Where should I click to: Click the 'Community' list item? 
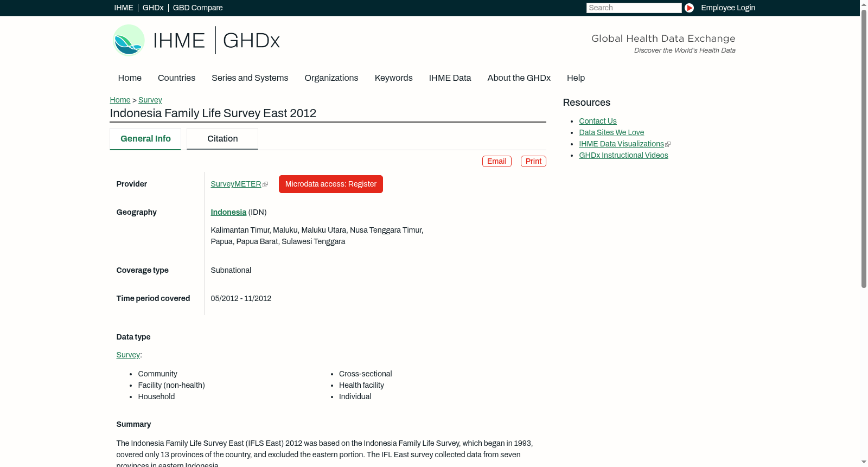(157, 374)
